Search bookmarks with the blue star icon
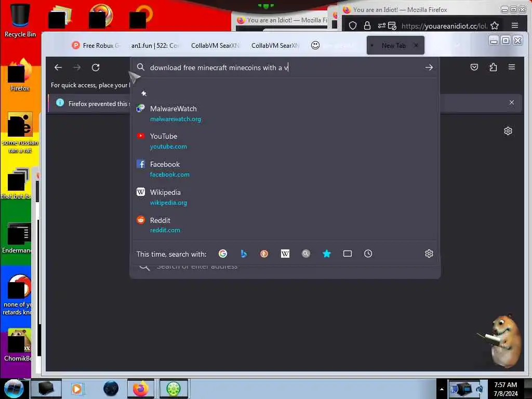Viewport: 532px width, 399px height. (326, 254)
